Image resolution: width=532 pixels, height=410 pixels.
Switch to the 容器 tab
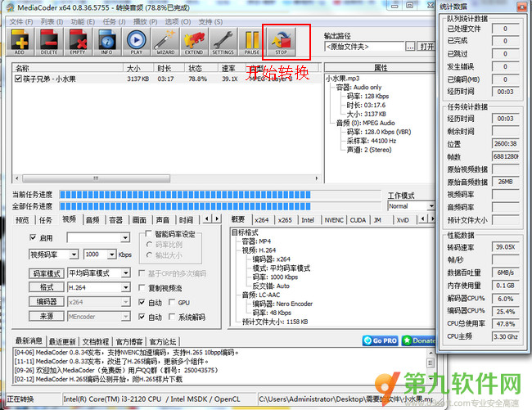tap(116, 220)
